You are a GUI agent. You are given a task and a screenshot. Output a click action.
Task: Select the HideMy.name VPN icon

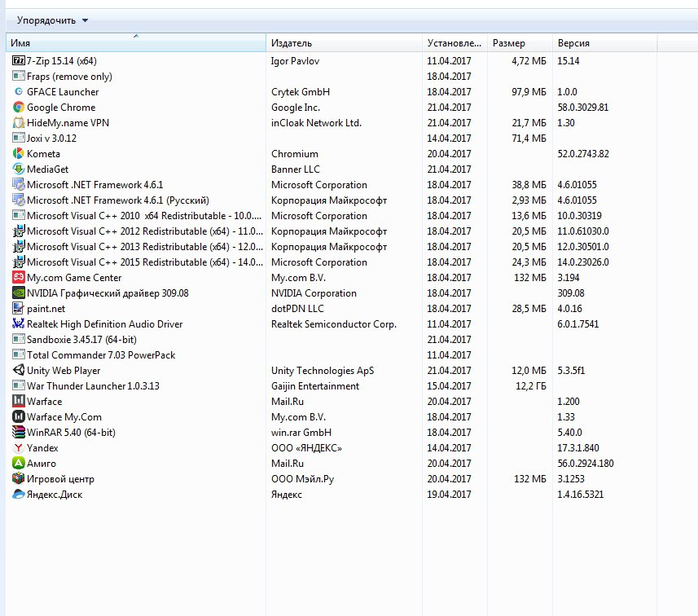pos(18,122)
